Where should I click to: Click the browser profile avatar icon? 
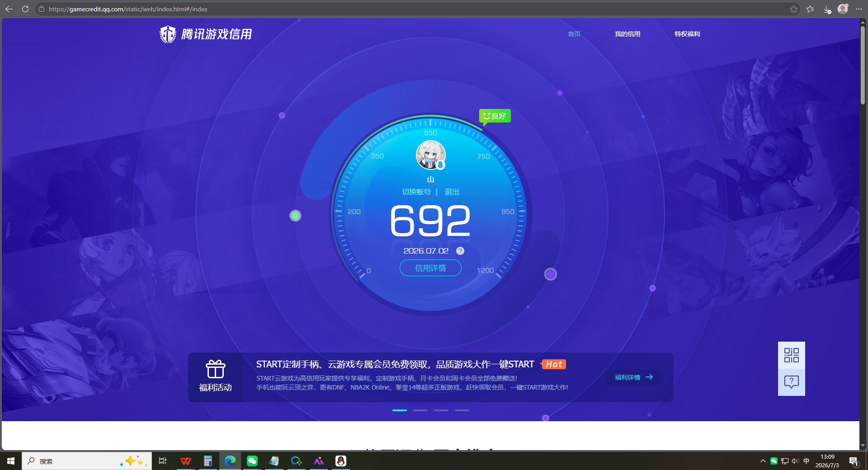843,9
